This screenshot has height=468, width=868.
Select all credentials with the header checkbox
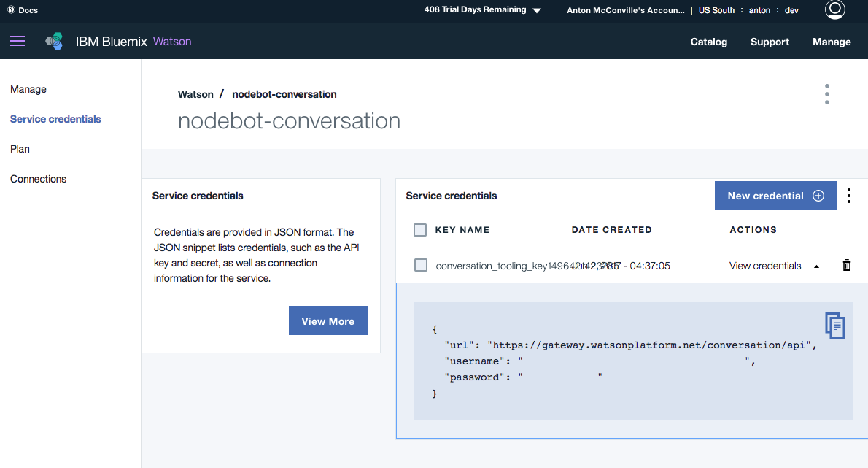420,230
